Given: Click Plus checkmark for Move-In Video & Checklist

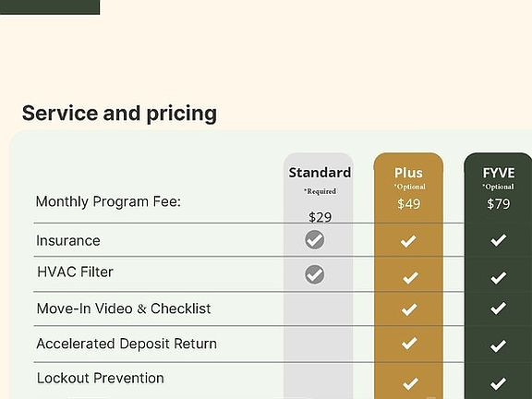Looking at the screenshot, I should point(409,309).
